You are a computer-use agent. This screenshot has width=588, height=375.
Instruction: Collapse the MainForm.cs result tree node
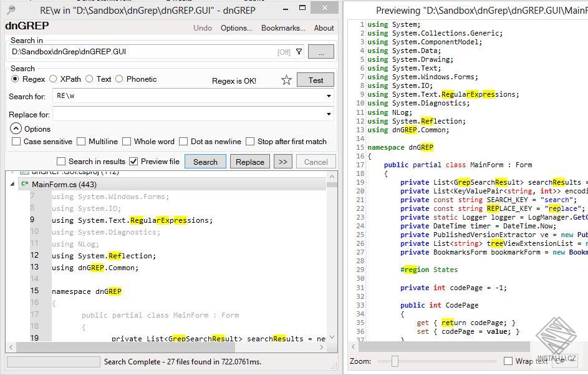coord(12,184)
